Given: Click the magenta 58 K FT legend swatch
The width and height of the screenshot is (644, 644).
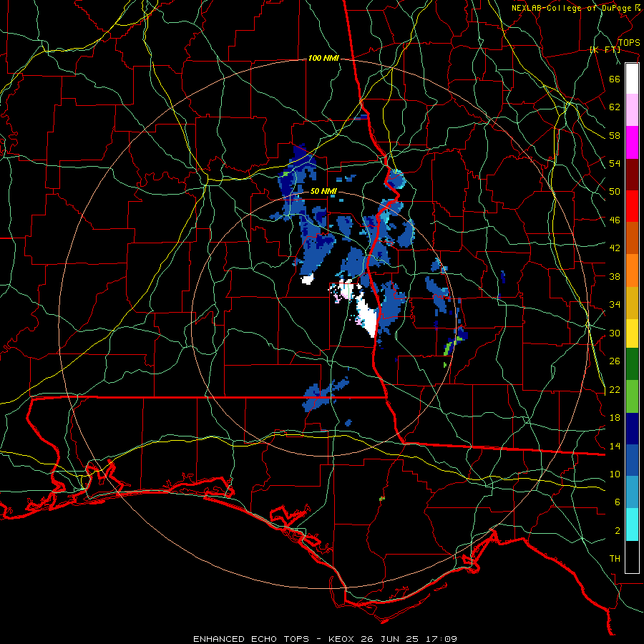Looking at the screenshot, I should (x=632, y=142).
